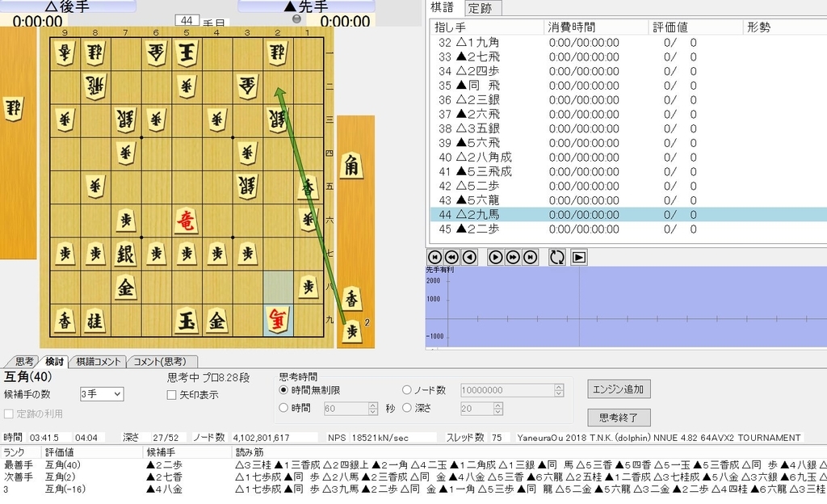Image resolution: width=827 pixels, height=504 pixels.
Task: Advance one move forward
Action: (495, 258)
